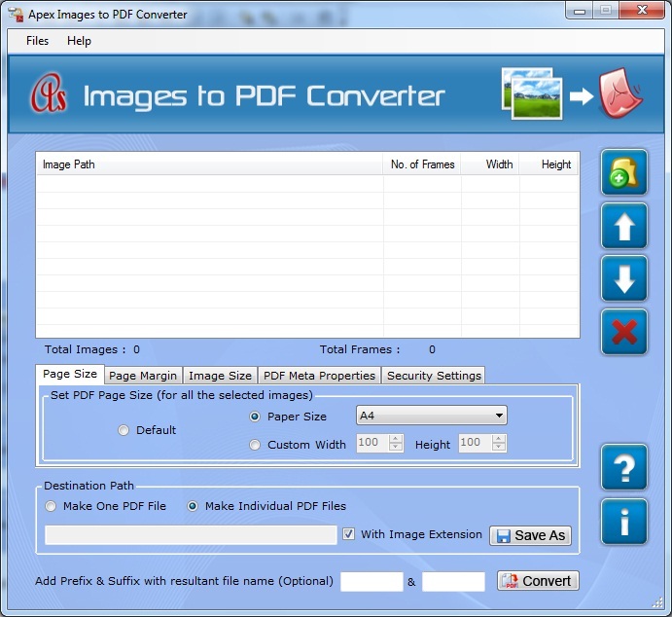Click the Add Images icon button

pyautogui.click(x=623, y=174)
